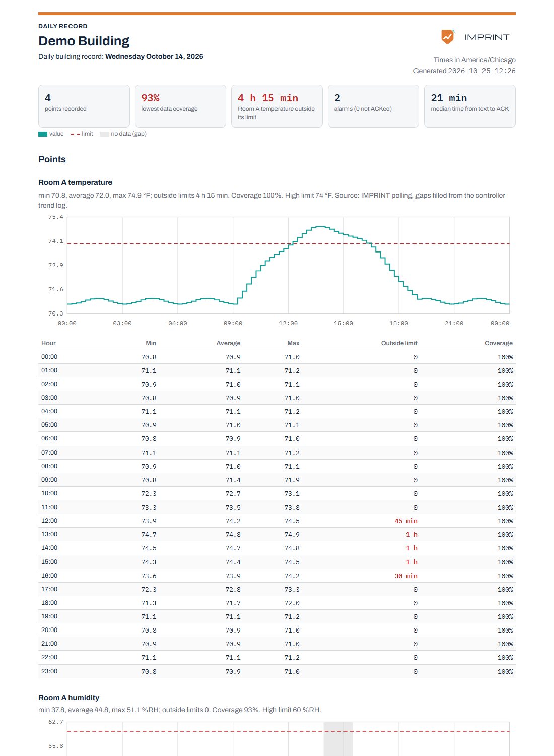554x756 pixels.
Task: Select the '21 min' median ACK time card
Action: coord(470,106)
